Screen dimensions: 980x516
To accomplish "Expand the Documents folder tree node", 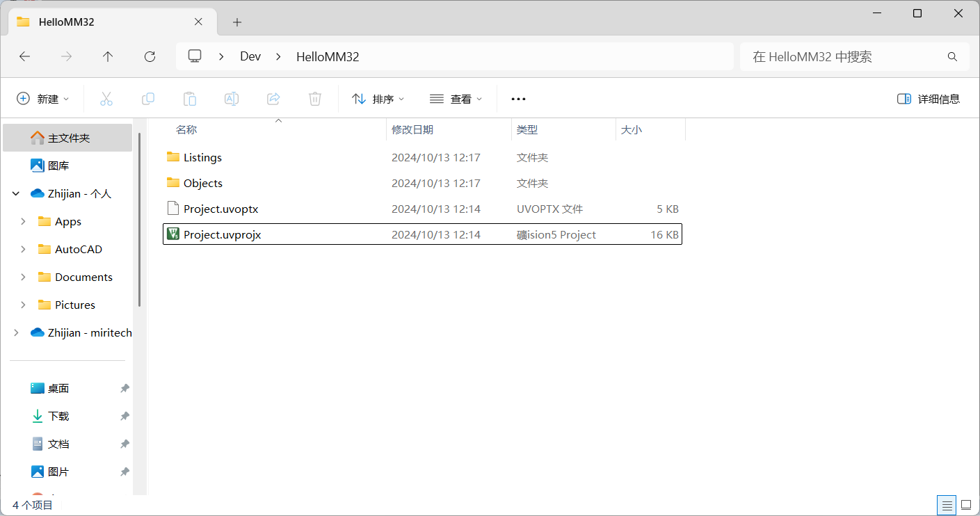I will coord(23,277).
